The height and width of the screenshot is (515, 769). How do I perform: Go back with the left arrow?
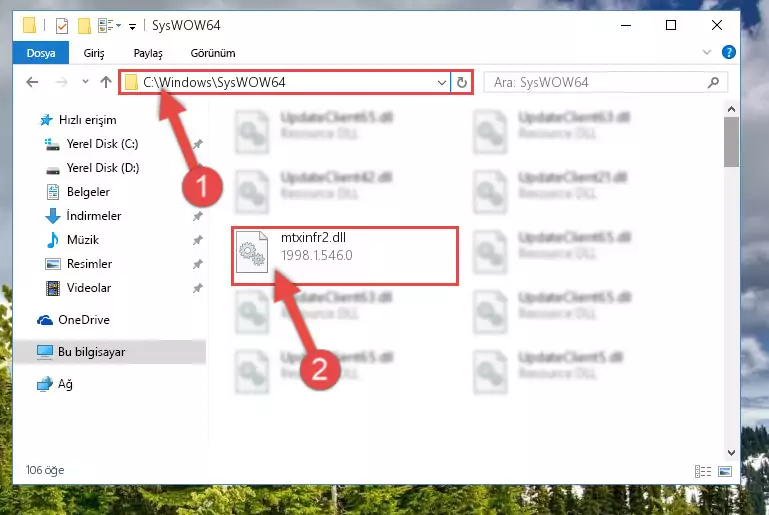(x=32, y=82)
